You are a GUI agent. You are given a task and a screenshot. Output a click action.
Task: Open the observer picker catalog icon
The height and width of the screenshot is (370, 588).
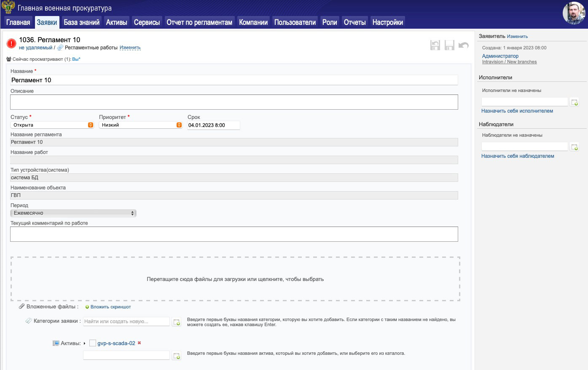pos(574,147)
